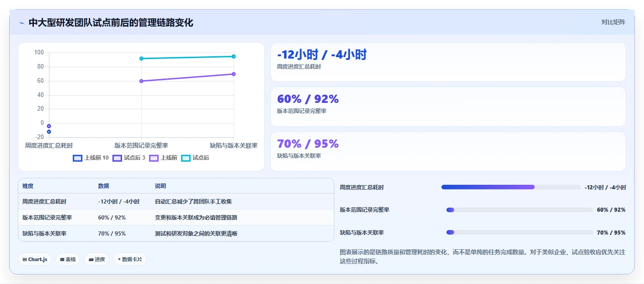Viewport: 644px width, 284px height.
Task: Click the y-axis tick label 100
Action: point(39,53)
